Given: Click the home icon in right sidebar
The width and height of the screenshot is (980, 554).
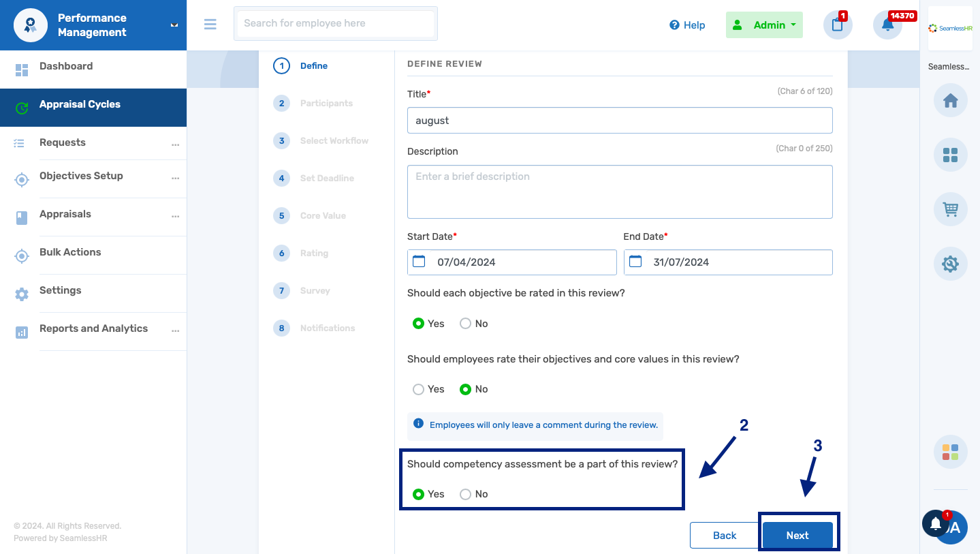Looking at the screenshot, I should 950,101.
